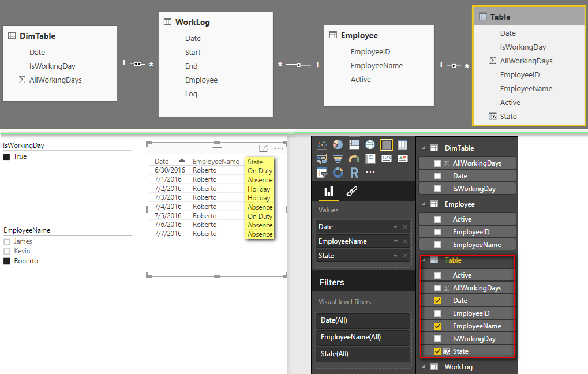This screenshot has width=588, height=374.
Task: Collapse Employee table in Fields list
Action: point(423,204)
